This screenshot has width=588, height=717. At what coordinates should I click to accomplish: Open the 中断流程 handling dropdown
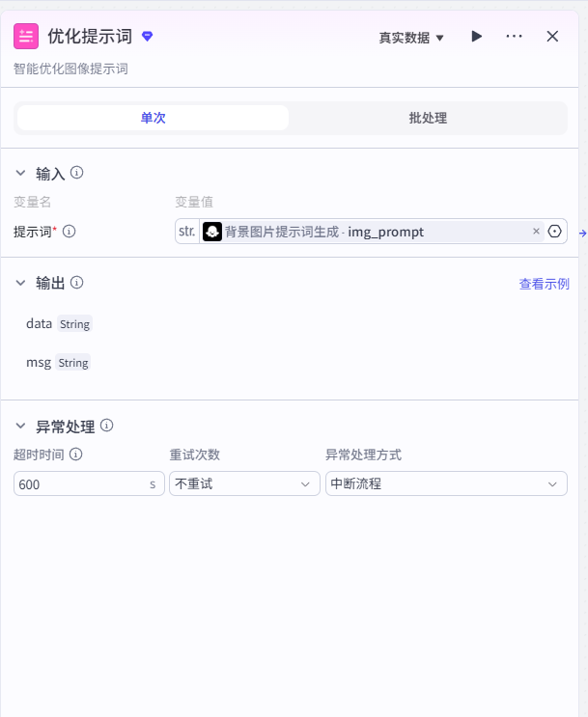coord(446,483)
